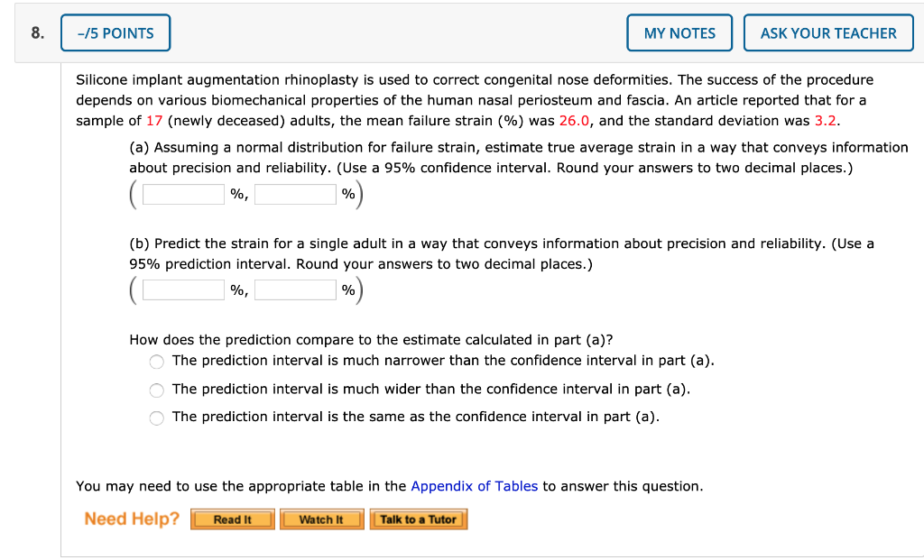Select the 'same as the confidence interval' option

[x=156, y=417]
